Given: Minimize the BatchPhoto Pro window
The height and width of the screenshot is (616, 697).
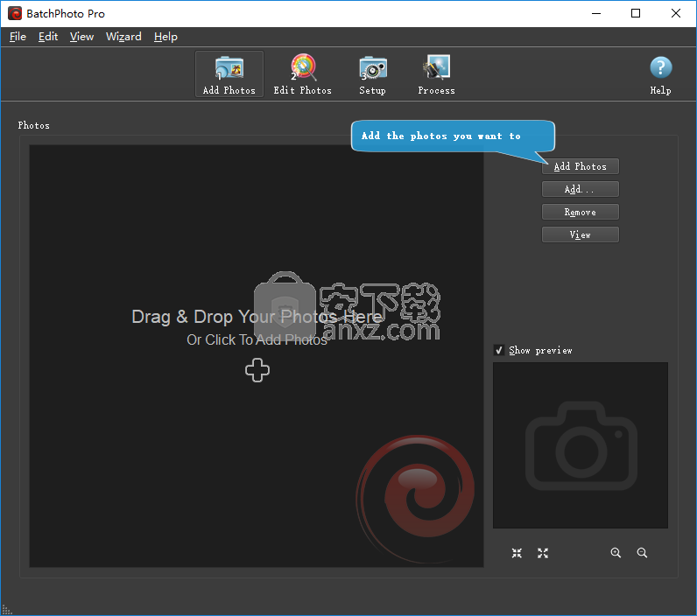Looking at the screenshot, I should 596,13.
